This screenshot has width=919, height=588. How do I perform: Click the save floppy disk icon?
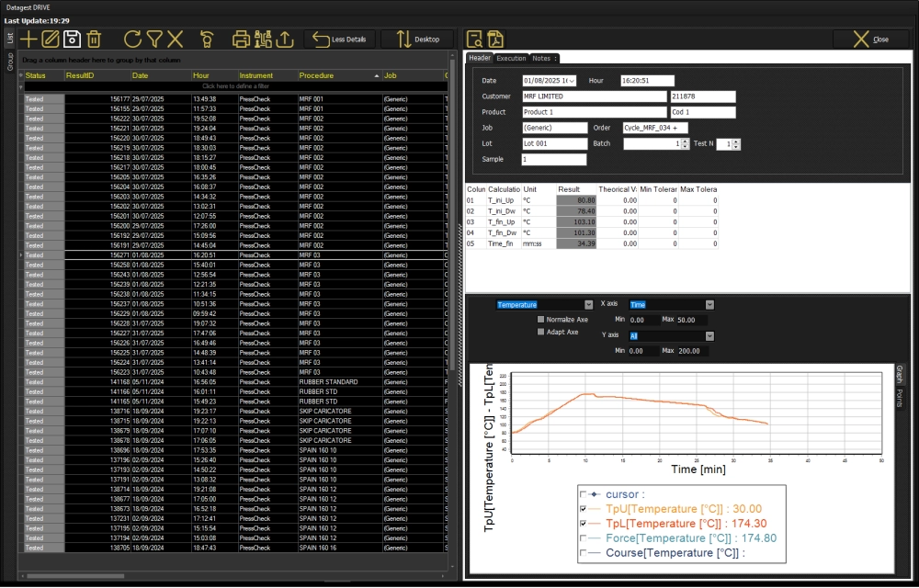pos(72,39)
